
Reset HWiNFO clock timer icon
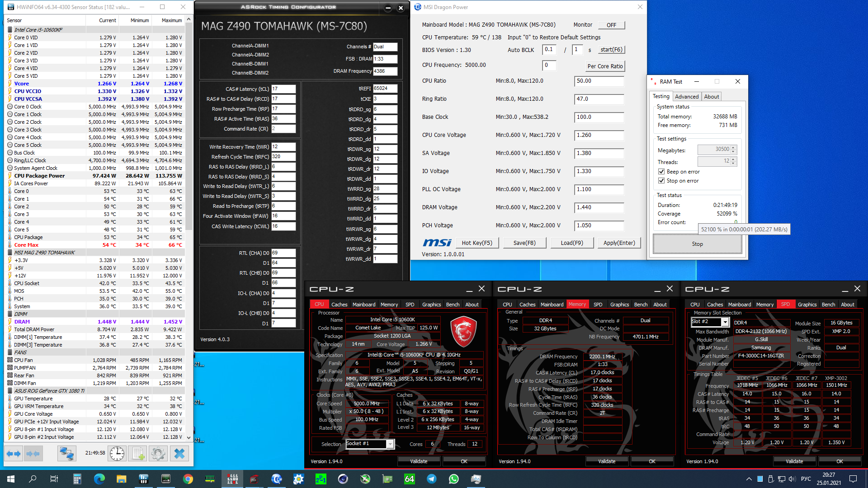(117, 453)
